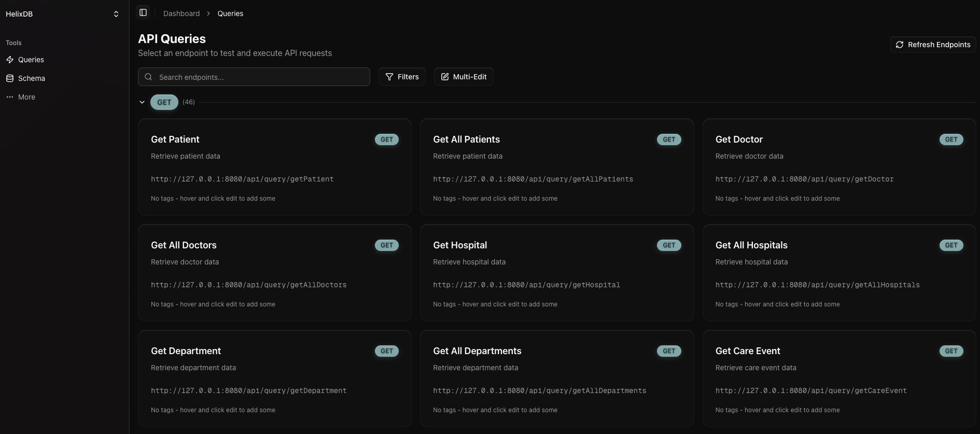Viewport: 980px width, 434px height.
Task: Click the Filters funnel icon
Action: pos(389,77)
